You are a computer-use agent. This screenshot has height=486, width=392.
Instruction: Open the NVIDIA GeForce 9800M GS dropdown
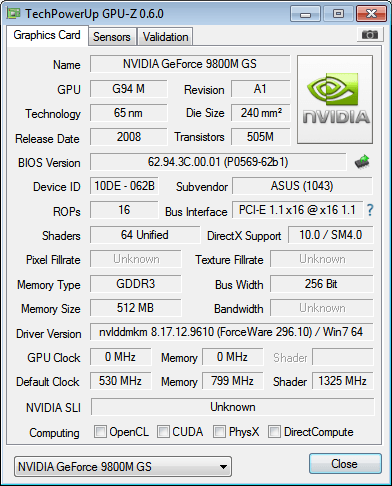pos(123,467)
